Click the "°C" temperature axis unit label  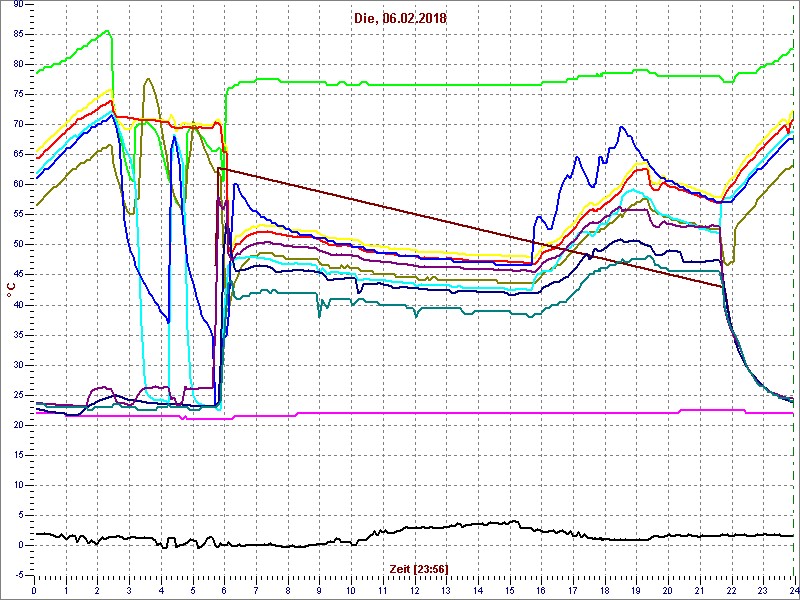click(10, 289)
